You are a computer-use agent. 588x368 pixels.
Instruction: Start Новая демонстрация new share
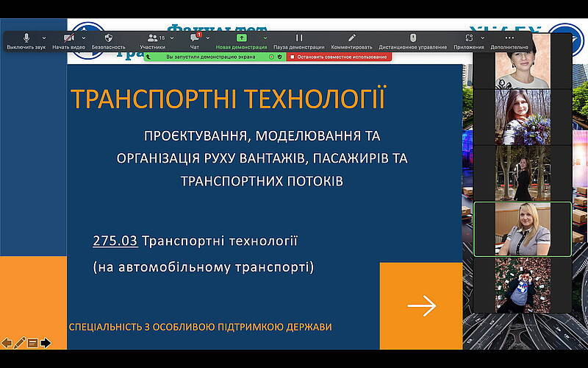pyautogui.click(x=241, y=41)
